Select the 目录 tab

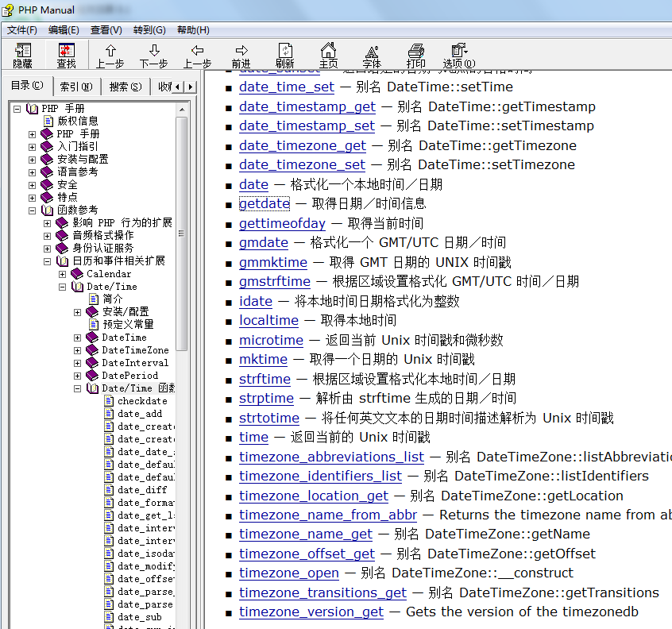[27, 86]
